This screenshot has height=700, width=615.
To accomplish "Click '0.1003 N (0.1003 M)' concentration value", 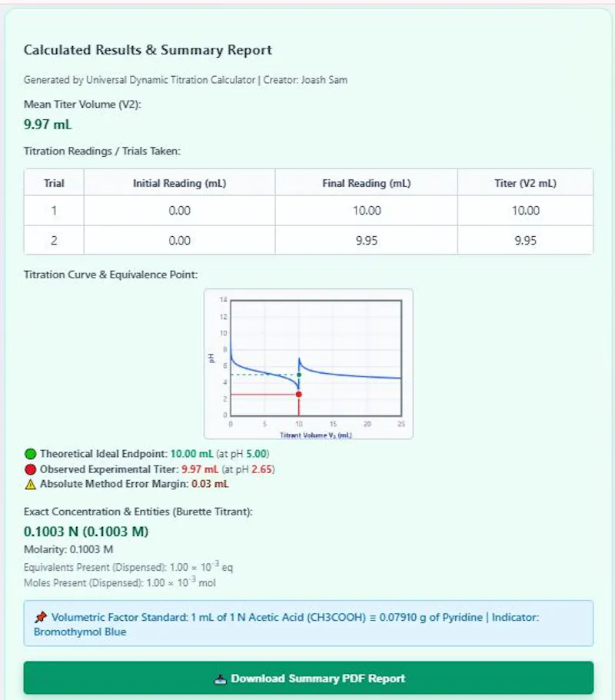I will click(86, 532).
